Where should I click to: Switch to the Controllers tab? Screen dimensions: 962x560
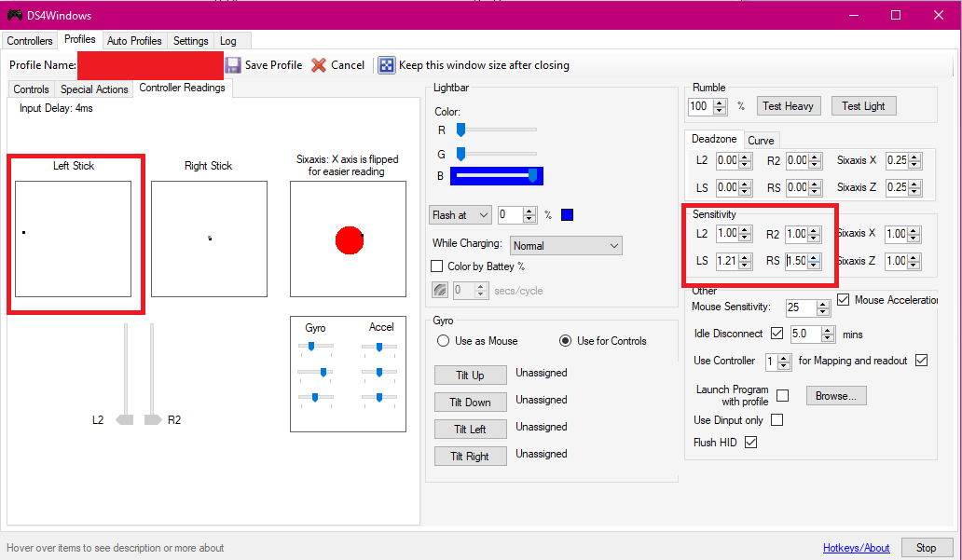(x=30, y=41)
